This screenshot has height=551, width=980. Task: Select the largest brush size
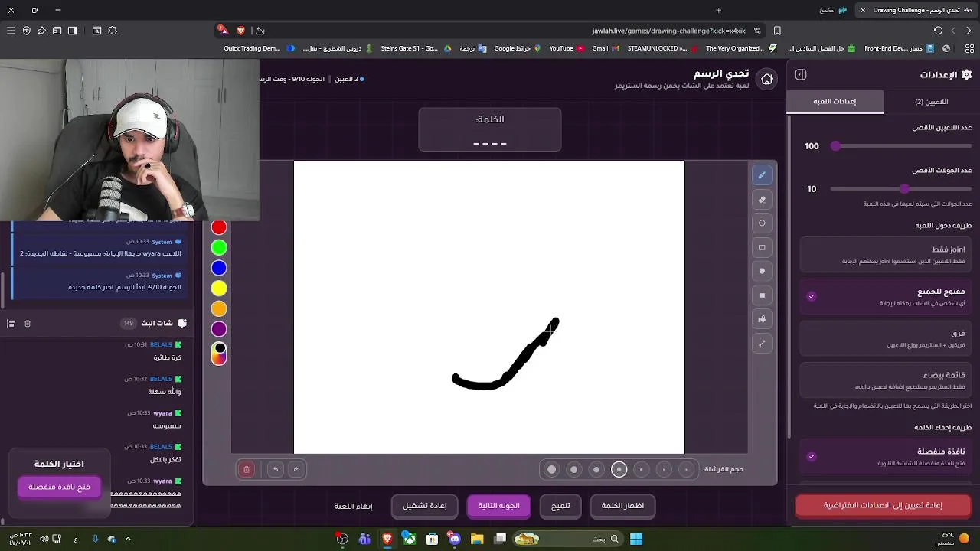(x=551, y=469)
